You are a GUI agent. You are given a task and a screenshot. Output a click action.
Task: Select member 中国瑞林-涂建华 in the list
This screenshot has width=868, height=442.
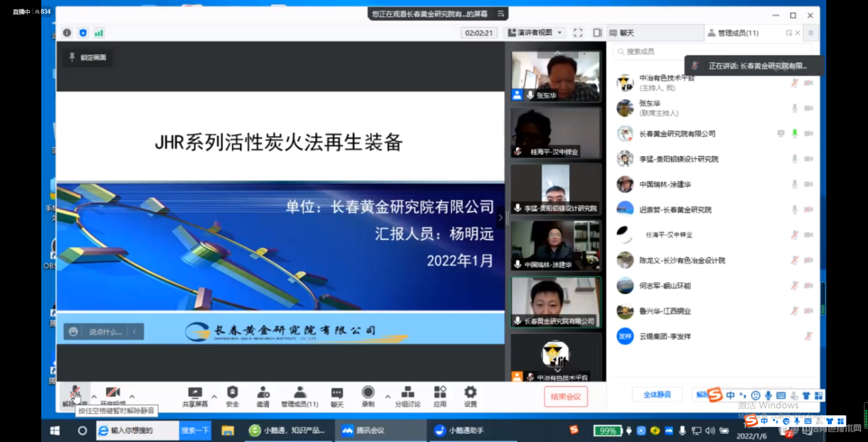(714, 184)
